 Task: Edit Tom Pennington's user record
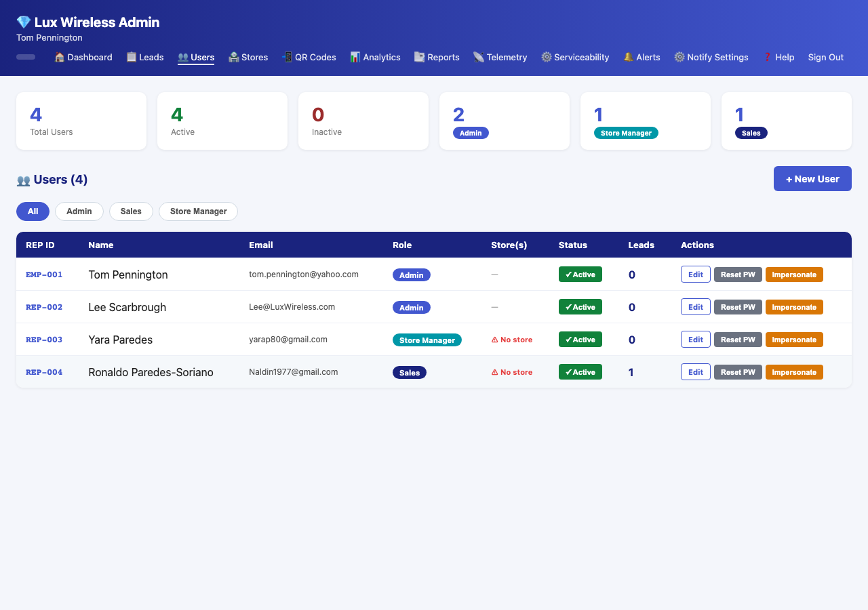pos(696,274)
